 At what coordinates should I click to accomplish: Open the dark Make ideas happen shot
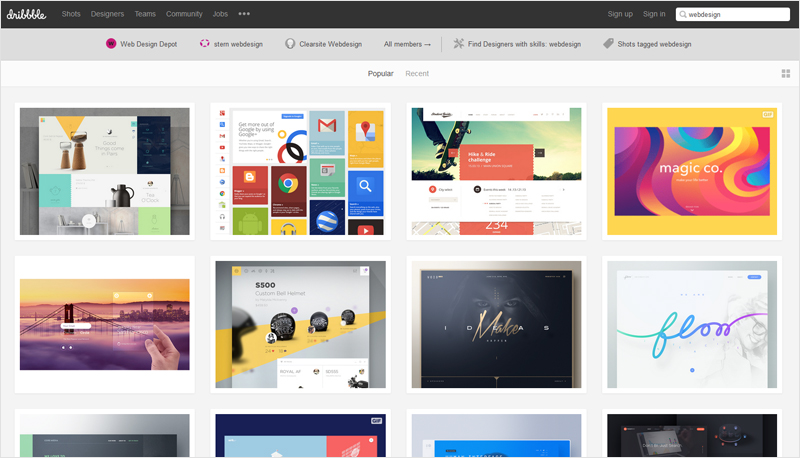pyautogui.click(x=496, y=324)
